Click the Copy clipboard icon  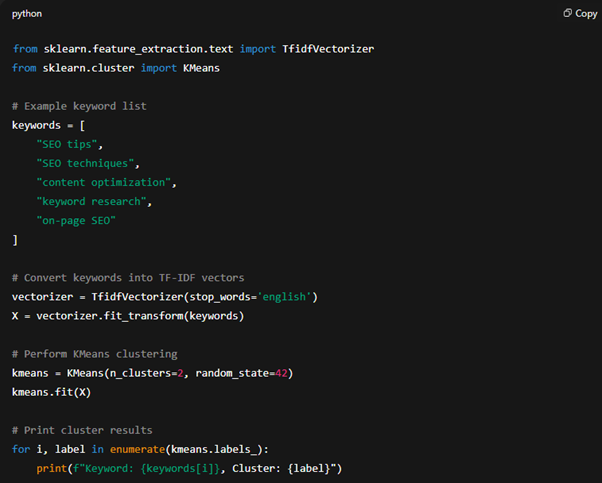pos(567,14)
